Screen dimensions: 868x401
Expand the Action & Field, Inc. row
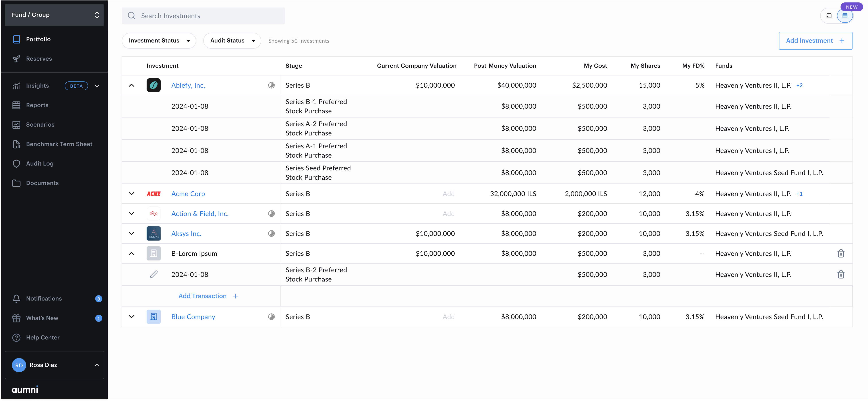click(131, 214)
